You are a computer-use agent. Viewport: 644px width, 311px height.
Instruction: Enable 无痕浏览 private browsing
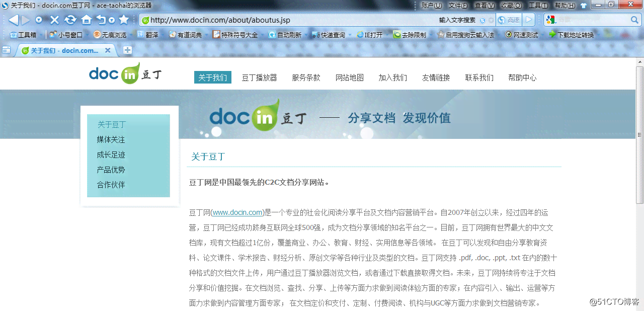110,35
